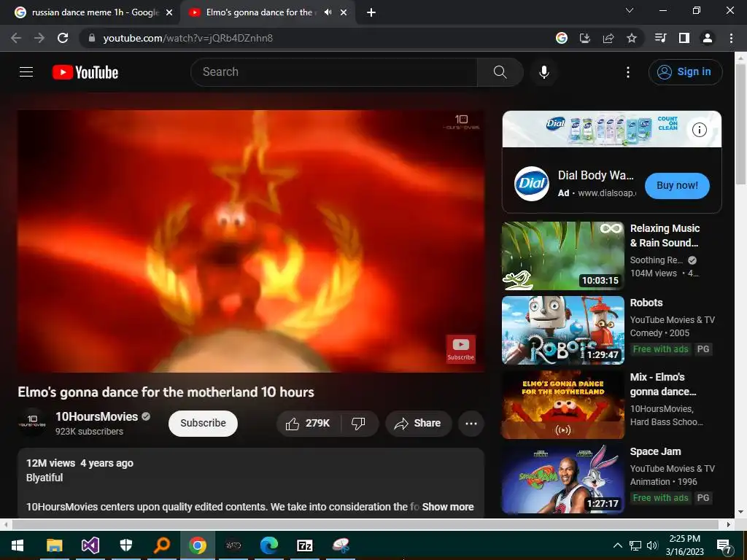The height and width of the screenshot is (560, 747).
Task: Click the search magnifier button
Action: pyautogui.click(x=500, y=72)
